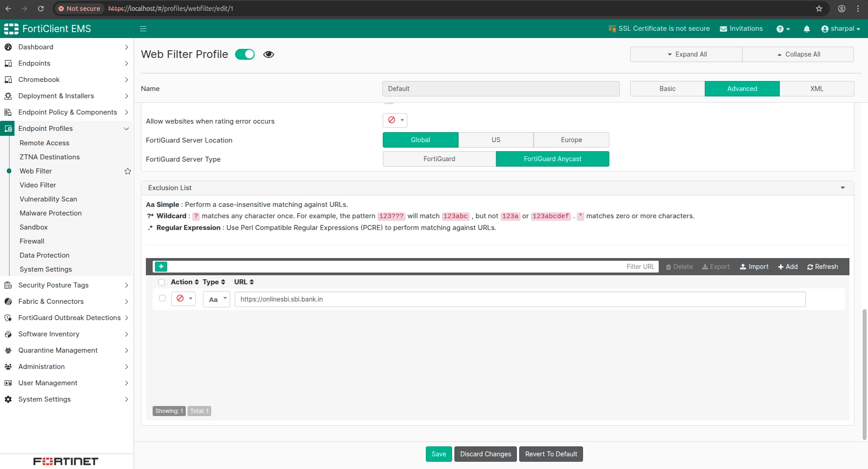Open the rating error allow/block dropdown
Image resolution: width=868 pixels, height=469 pixels.
(395, 120)
